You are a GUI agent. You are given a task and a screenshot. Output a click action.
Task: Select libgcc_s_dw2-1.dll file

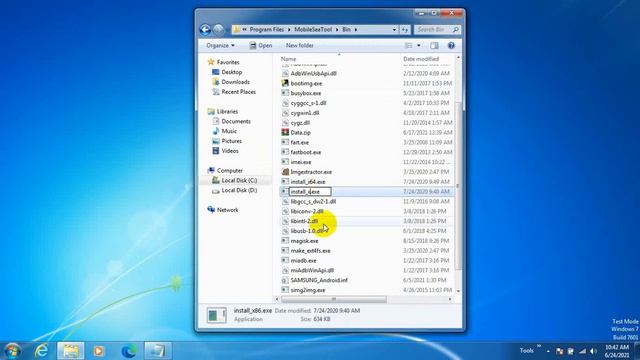click(x=313, y=201)
